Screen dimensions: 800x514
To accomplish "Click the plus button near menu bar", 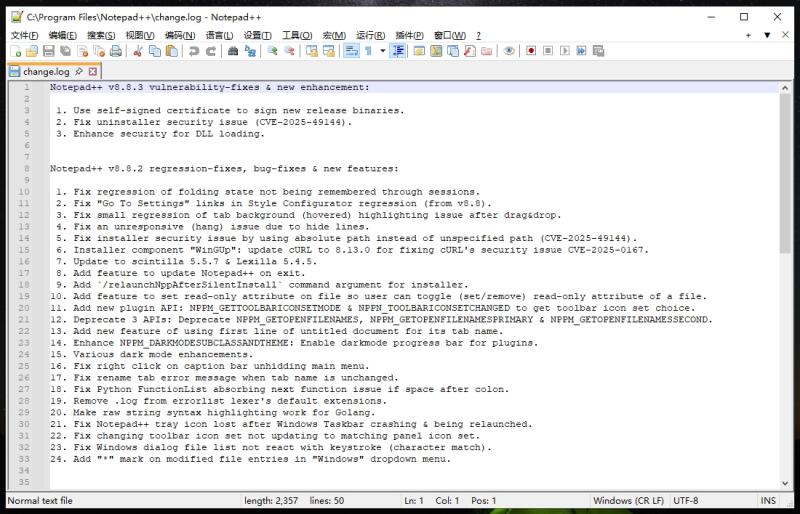I will pyautogui.click(x=748, y=35).
